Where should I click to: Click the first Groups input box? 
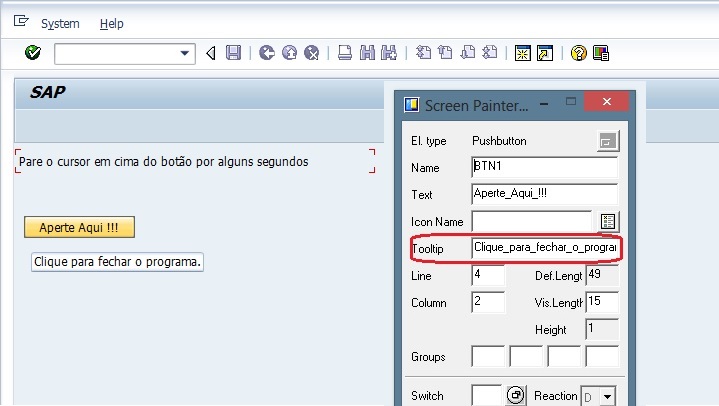click(x=488, y=356)
